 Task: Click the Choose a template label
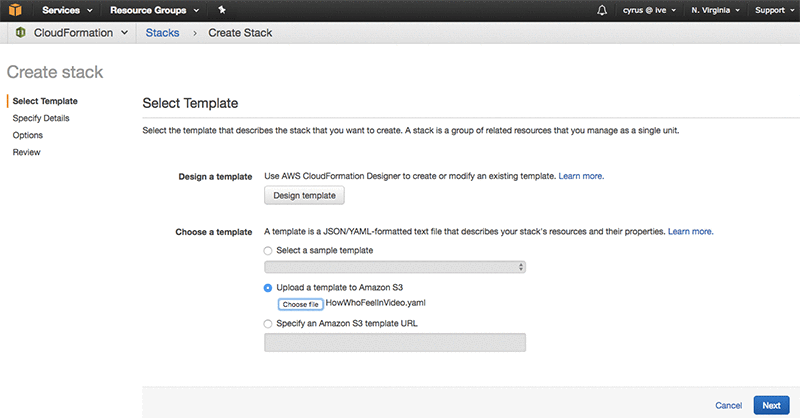click(214, 232)
